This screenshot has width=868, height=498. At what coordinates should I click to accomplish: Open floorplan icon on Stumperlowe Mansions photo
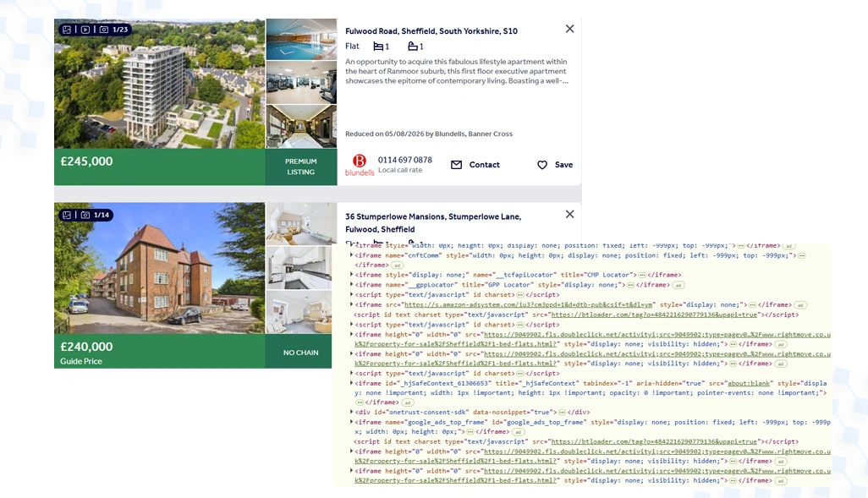click(67, 215)
